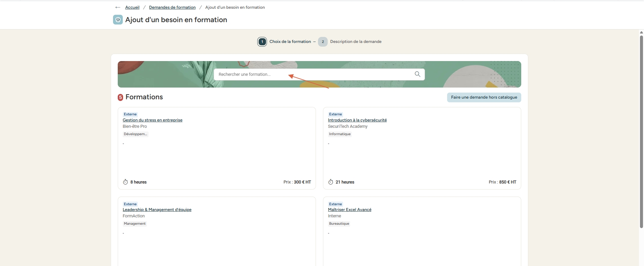Click the magnifier search icon

click(x=417, y=74)
